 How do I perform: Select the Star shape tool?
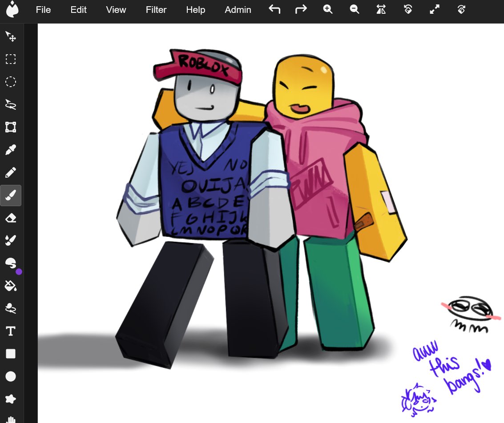coord(11,399)
